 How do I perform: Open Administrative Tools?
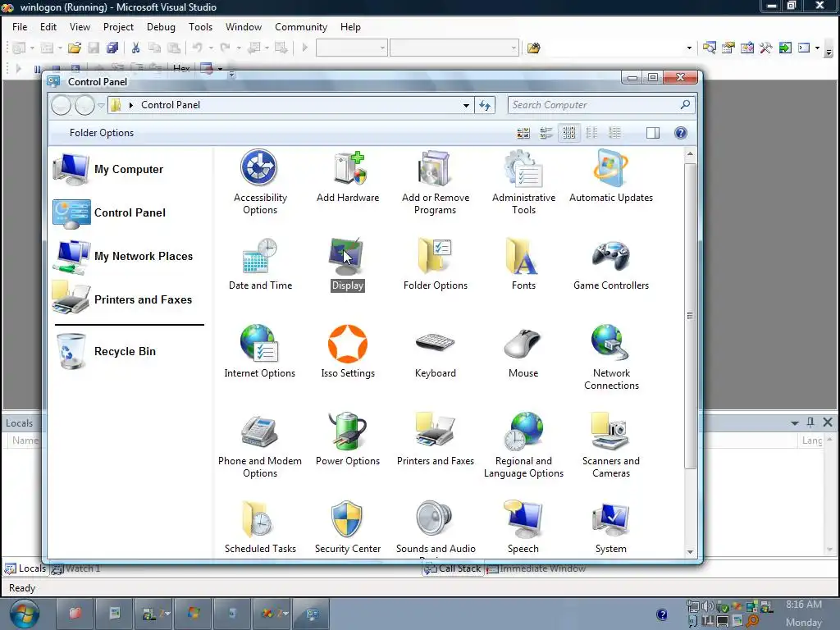523,182
